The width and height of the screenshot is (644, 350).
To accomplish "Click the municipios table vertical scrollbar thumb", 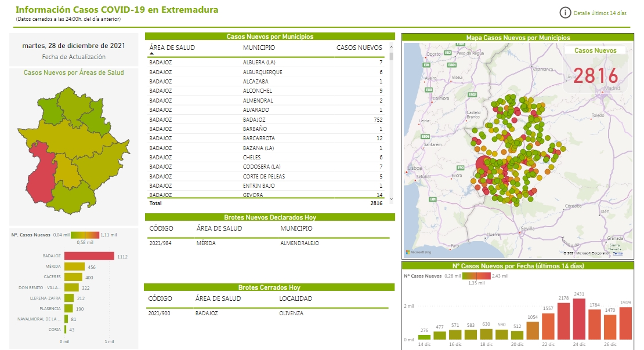I will [391, 56].
